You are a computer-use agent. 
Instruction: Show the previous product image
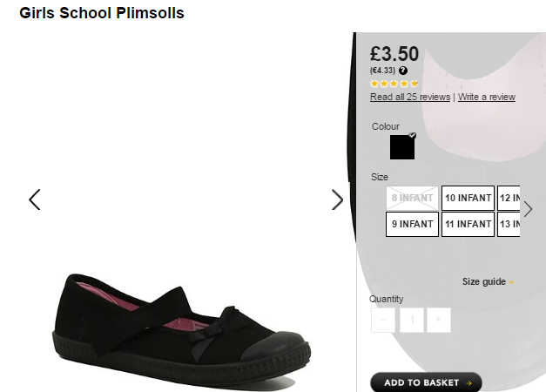tap(35, 199)
